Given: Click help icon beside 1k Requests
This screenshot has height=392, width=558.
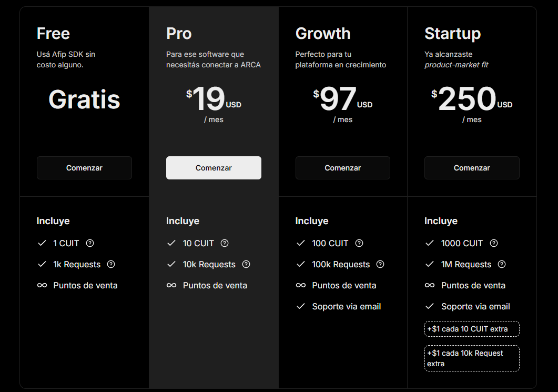Looking at the screenshot, I should coord(111,264).
